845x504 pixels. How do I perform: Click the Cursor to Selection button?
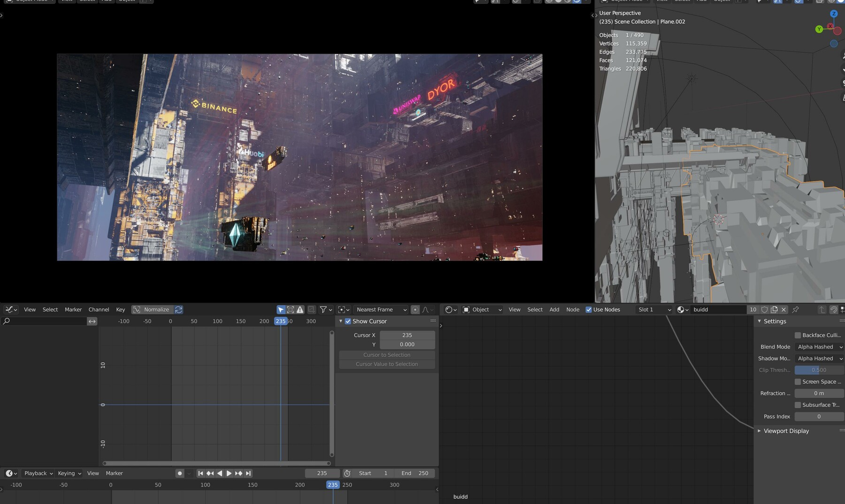pos(386,355)
